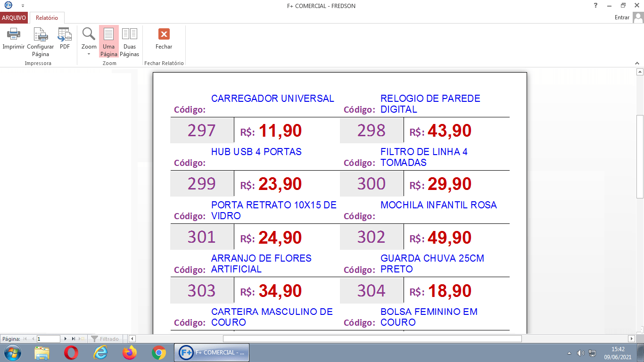Click the help question mark icon

pyautogui.click(x=596, y=6)
